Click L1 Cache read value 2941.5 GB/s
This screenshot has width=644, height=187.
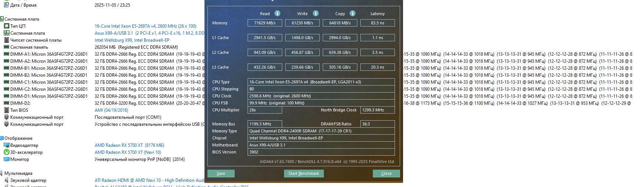[265, 38]
